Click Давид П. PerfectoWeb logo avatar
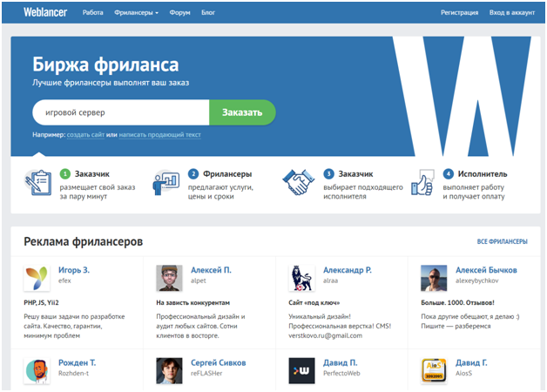This screenshot has height=392, width=547. click(x=301, y=371)
